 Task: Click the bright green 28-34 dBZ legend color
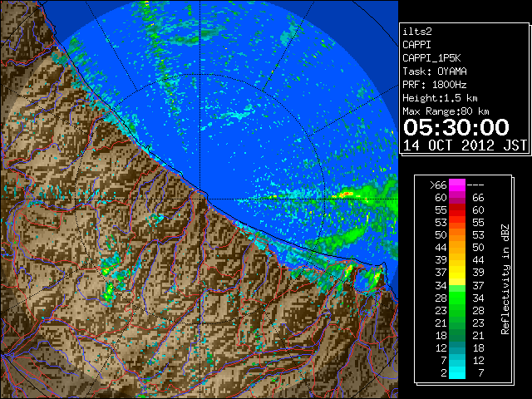pyautogui.click(x=457, y=298)
